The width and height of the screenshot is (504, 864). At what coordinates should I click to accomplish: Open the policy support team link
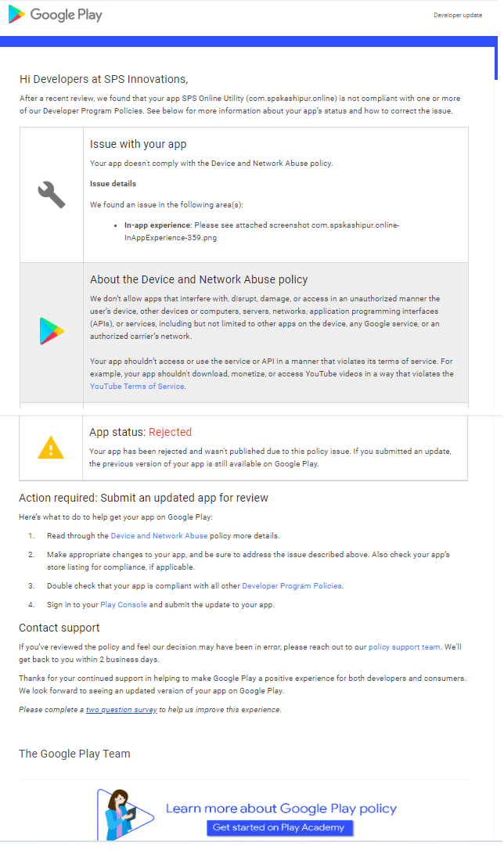(405, 647)
